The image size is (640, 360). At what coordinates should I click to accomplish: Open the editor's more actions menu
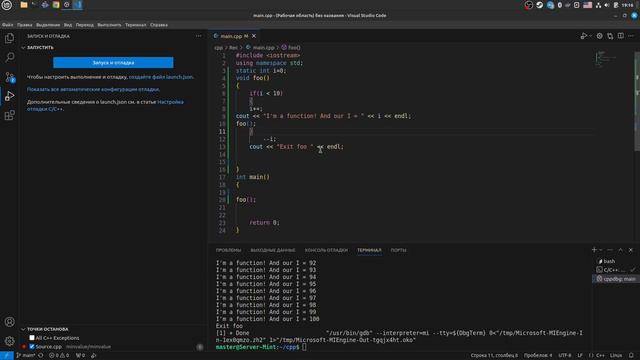click(x=631, y=36)
